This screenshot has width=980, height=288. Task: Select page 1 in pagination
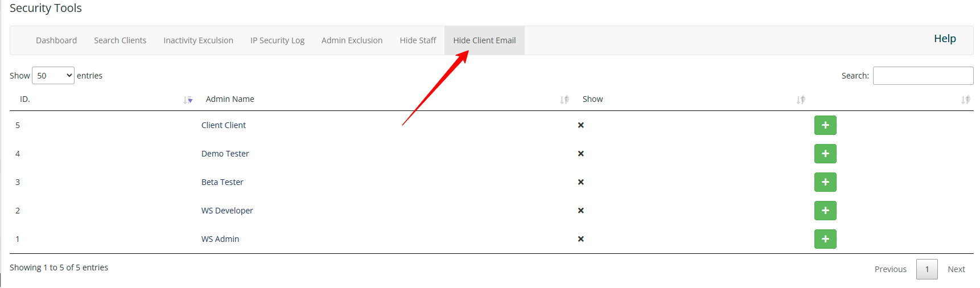pos(927,269)
